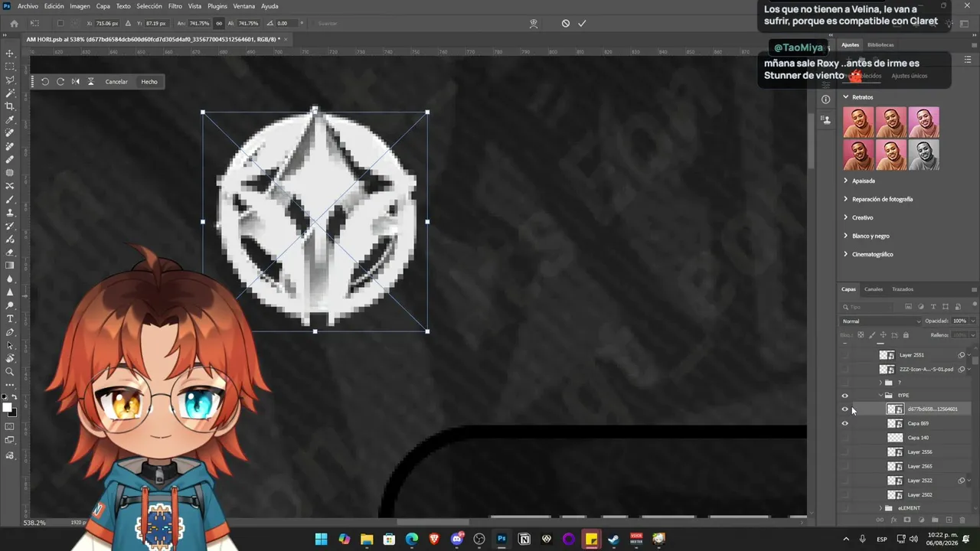Open the Normal blend mode dropdown
Image resolution: width=980 pixels, height=551 pixels.
click(x=881, y=321)
